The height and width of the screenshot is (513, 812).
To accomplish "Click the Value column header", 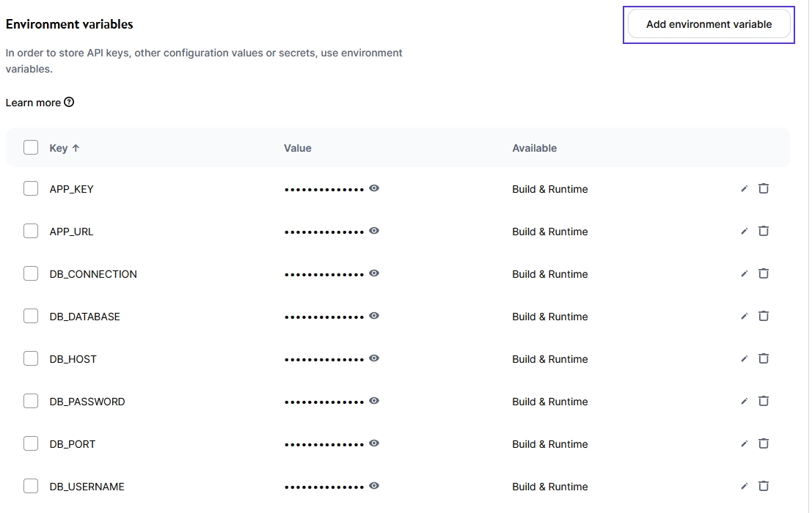I will pyautogui.click(x=298, y=147).
